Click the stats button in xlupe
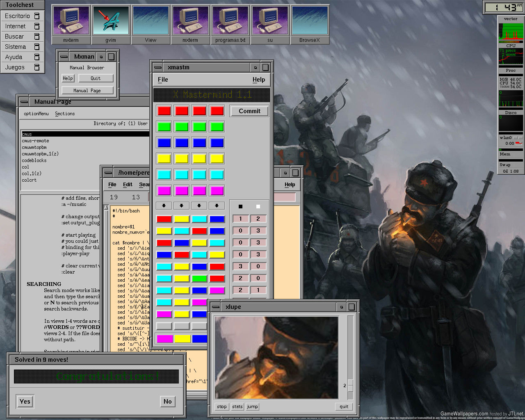Viewport: 525px width, 420px height. coord(237,406)
